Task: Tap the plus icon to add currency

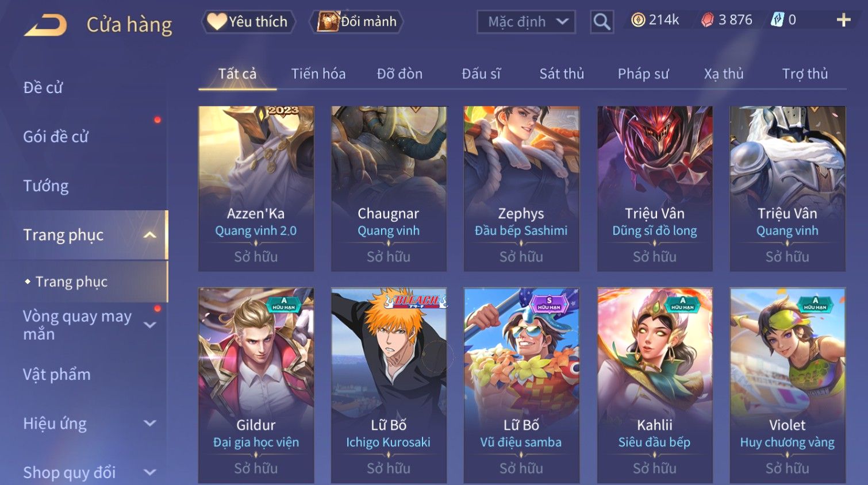Action: tap(843, 20)
